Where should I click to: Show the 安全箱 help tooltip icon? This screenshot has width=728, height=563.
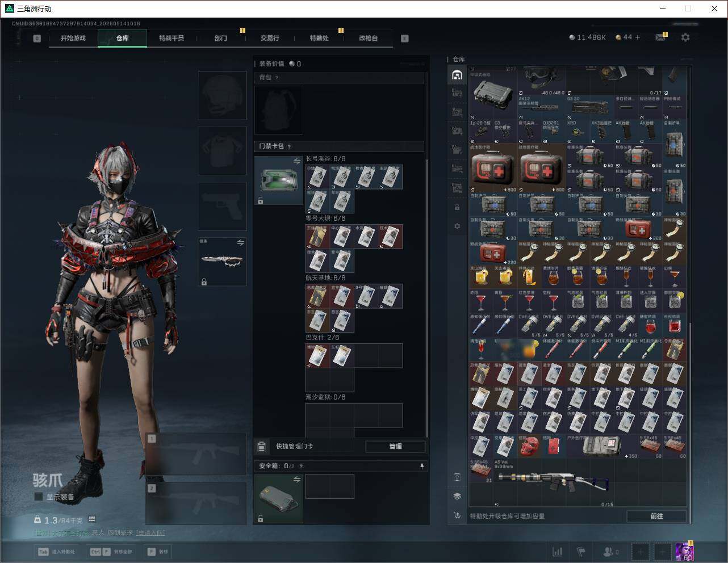click(x=301, y=467)
